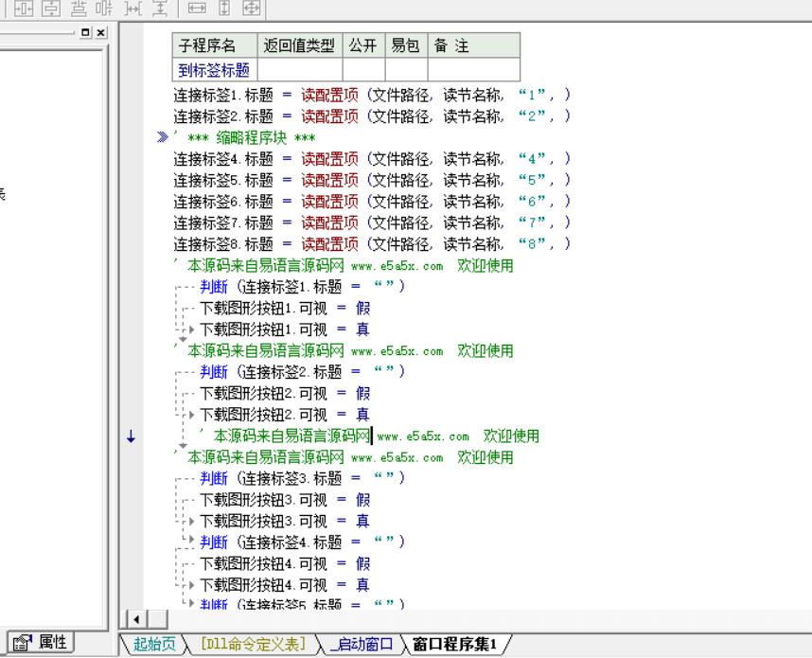Click the line 连接标签5.标题 = 读配置项
The image size is (812, 658).
372,180
